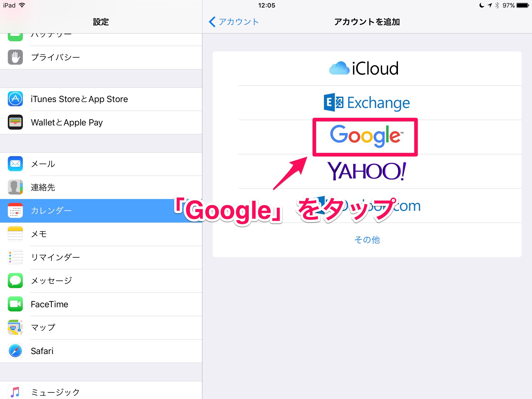The height and width of the screenshot is (399, 532).
Task: Tap the Reminders (リマインダー) icon
Action: coord(15,257)
